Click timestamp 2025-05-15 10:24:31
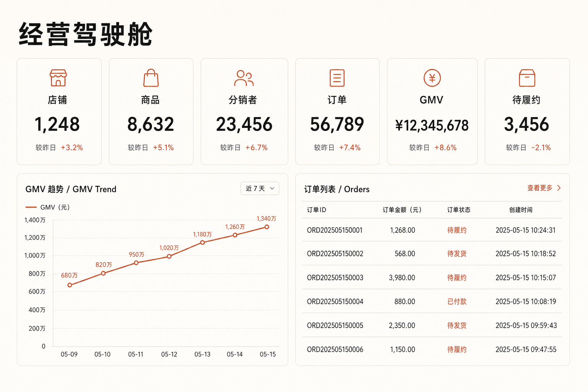 [x=526, y=230]
